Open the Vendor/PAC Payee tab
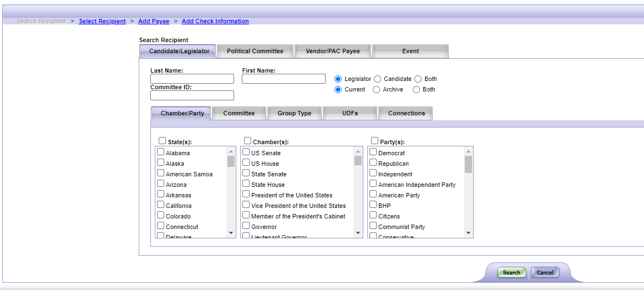644x290 pixels. coord(332,51)
